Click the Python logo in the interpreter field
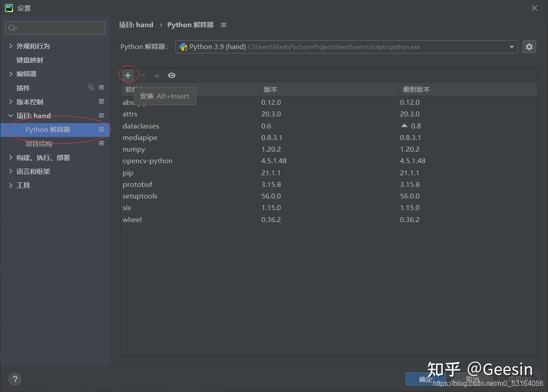This screenshot has height=392, width=548. point(183,46)
